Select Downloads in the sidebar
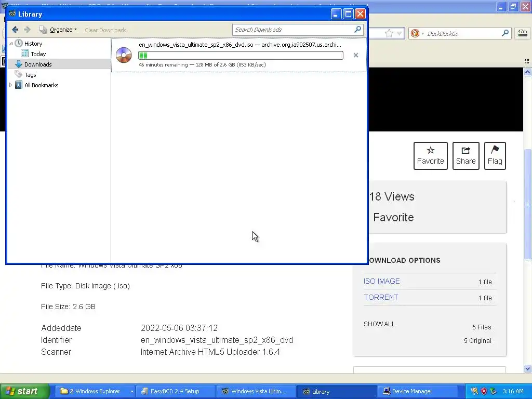 point(37,64)
